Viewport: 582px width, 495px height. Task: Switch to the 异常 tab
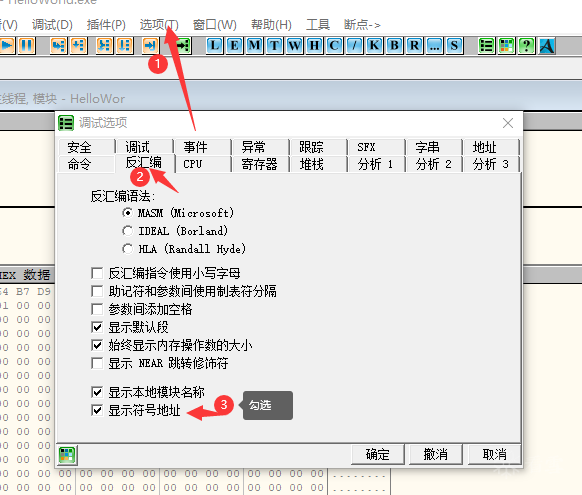click(x=261, y=147)
